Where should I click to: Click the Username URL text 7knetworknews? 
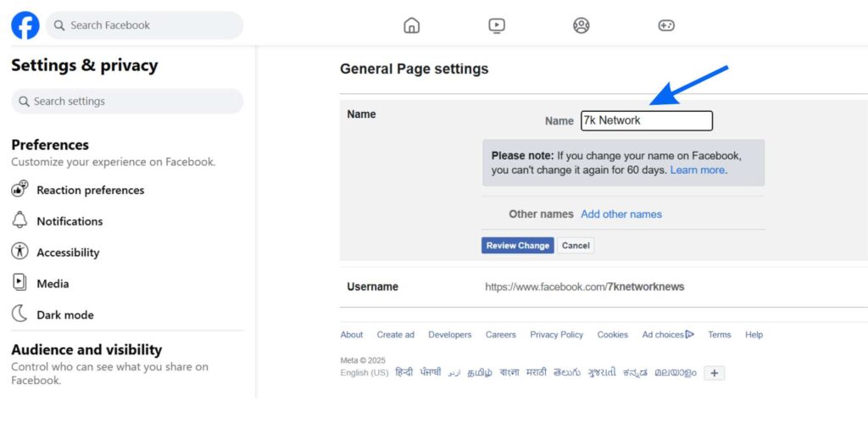click(x=645, y=287)
